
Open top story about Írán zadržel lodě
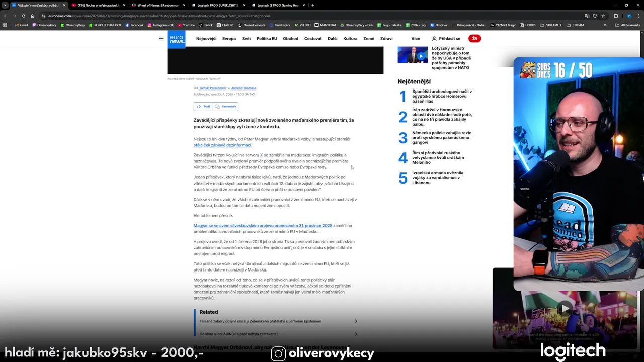[442, 117]
